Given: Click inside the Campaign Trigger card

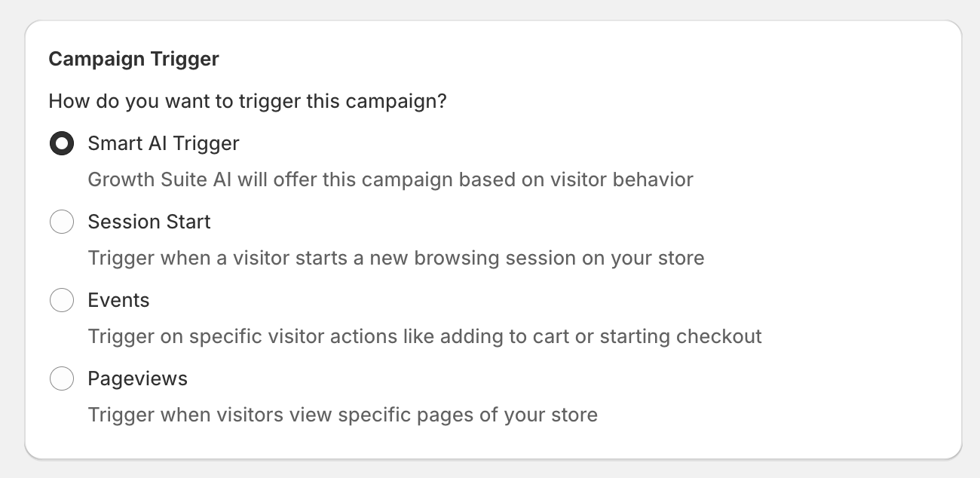Looking at the screenshot, I should tap(490, 241).
